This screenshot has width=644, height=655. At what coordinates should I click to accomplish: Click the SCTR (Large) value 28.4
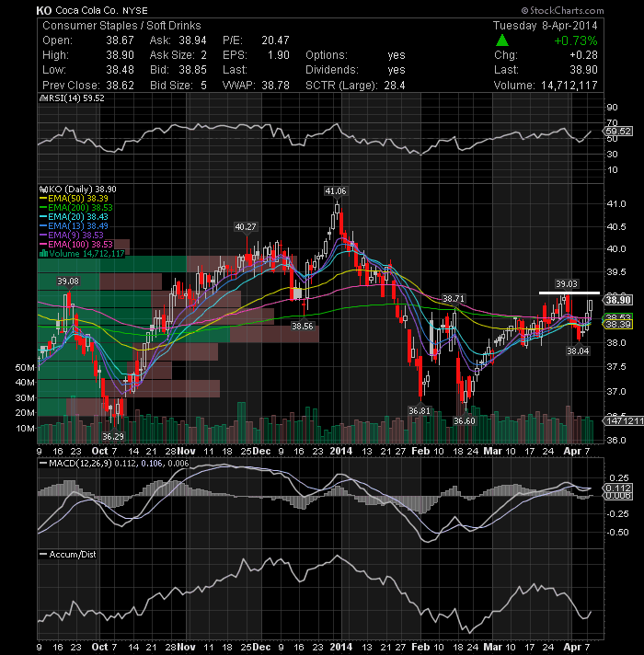(x=395, y=86)
